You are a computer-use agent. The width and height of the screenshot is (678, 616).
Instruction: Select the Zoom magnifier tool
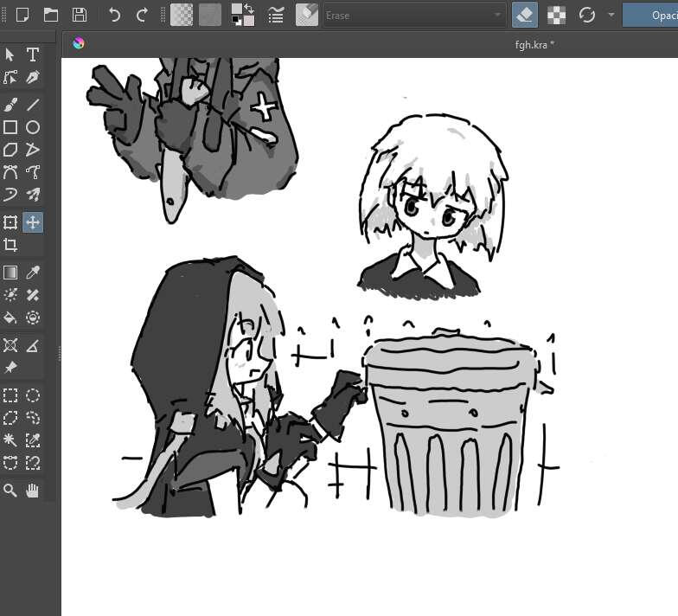pos(10,491)
